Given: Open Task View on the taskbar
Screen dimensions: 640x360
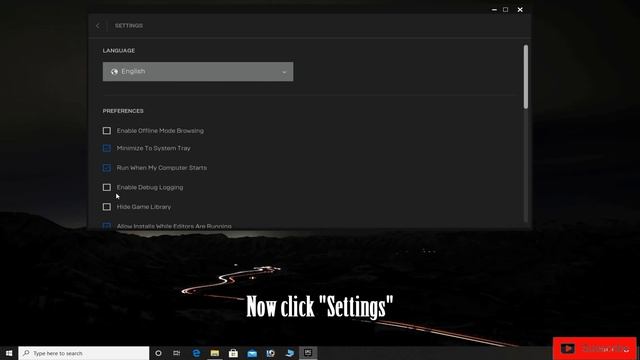Looking at the screenshot, I should [177, 353].
